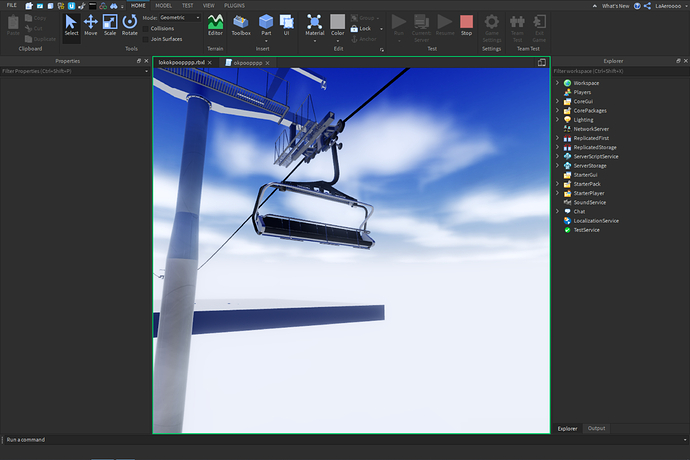
Task: Switch to the TEST ribbon tab
Action: [187, 6]
